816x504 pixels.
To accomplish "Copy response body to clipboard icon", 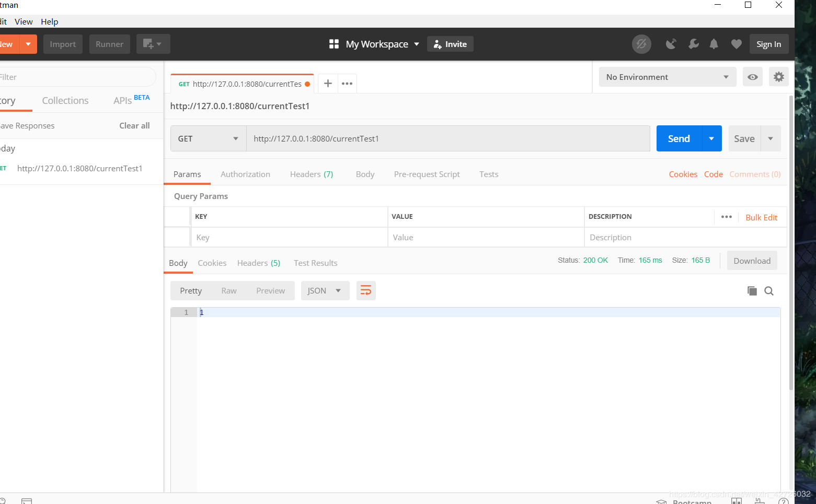I will tap(752, 291).
